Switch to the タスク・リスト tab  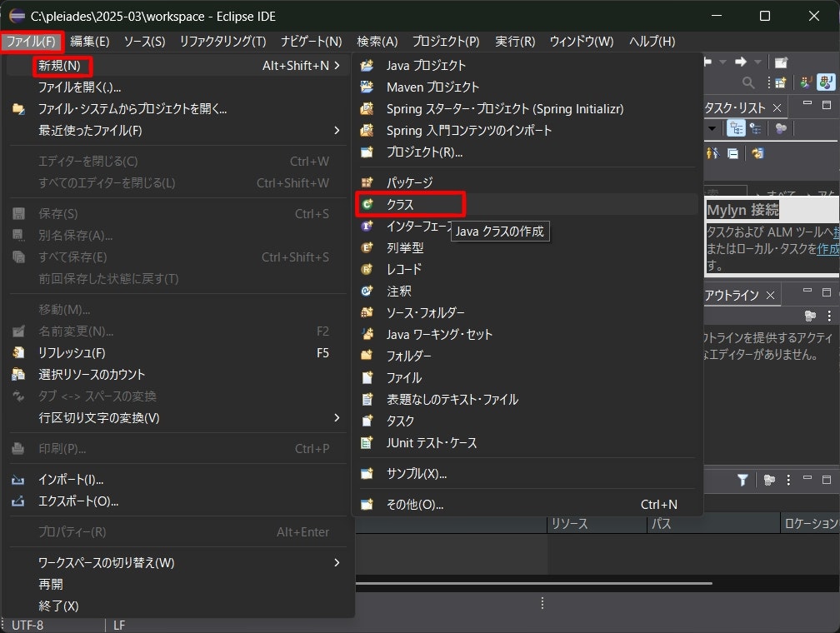point(735,108)
